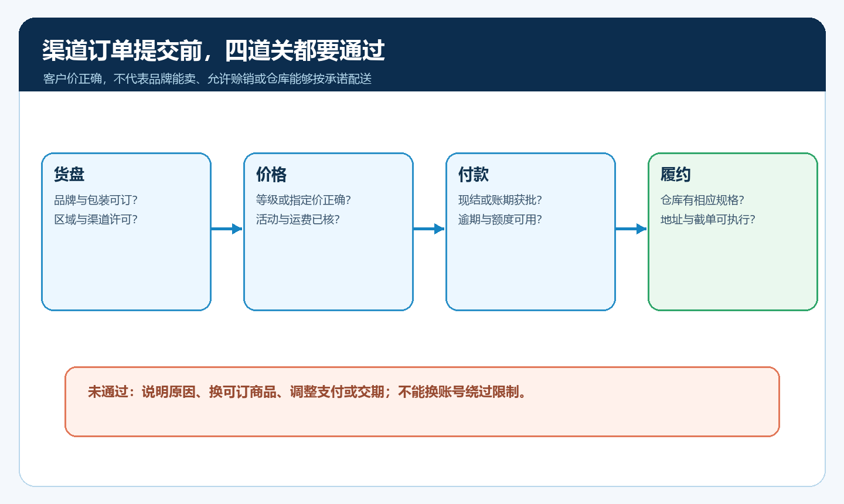Viewport: 844px width, 504px height.
Task: Click the red 未通过 notice text
Action: (x=308, y=391)
